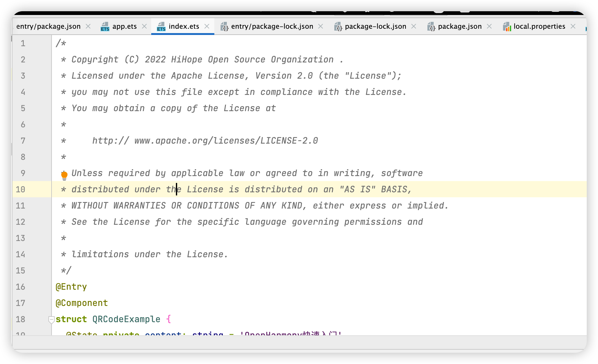
Task: Click the ETS file icon on app.ets tab
Action: (105, 27)
